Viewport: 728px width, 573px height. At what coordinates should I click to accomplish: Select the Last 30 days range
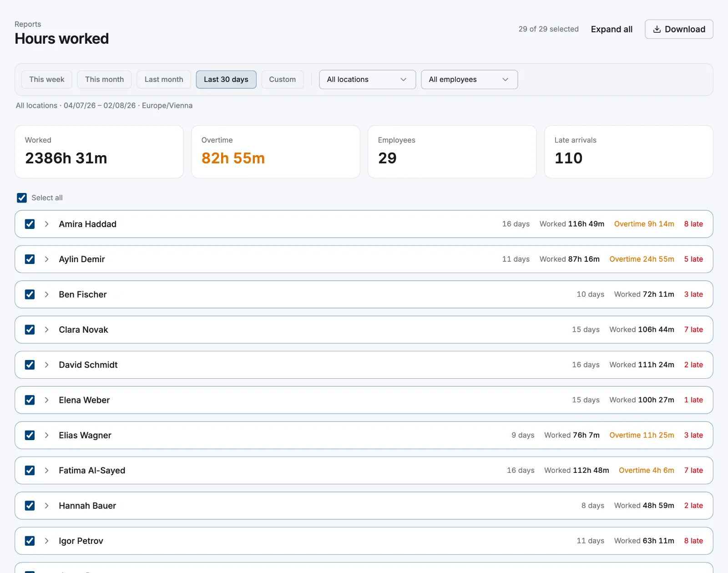[x=226, y=79]
